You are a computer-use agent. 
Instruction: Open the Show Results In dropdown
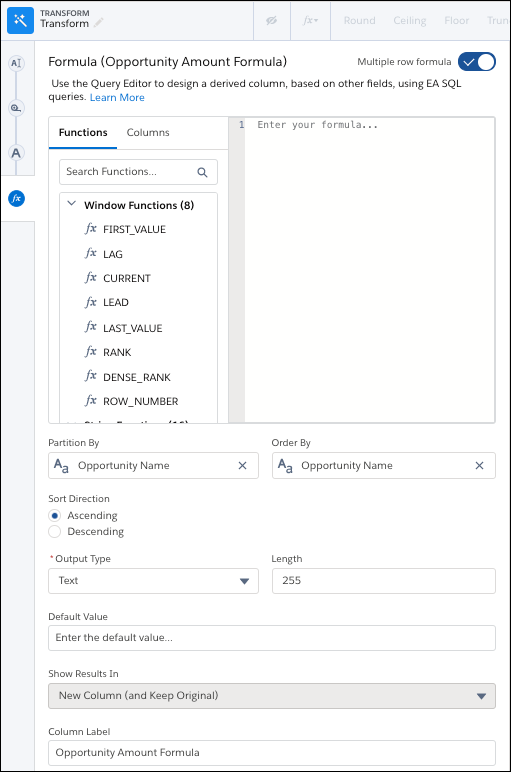[272, 696]
